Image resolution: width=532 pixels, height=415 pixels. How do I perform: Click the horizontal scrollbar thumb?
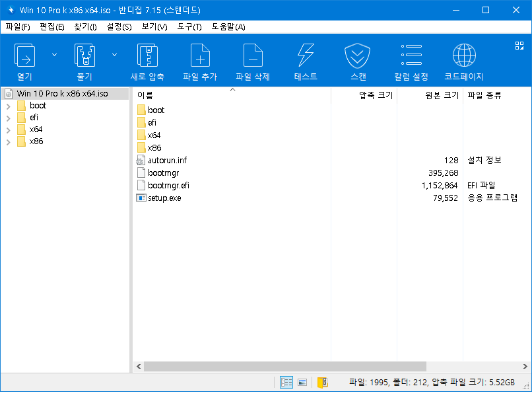[285, 367]
